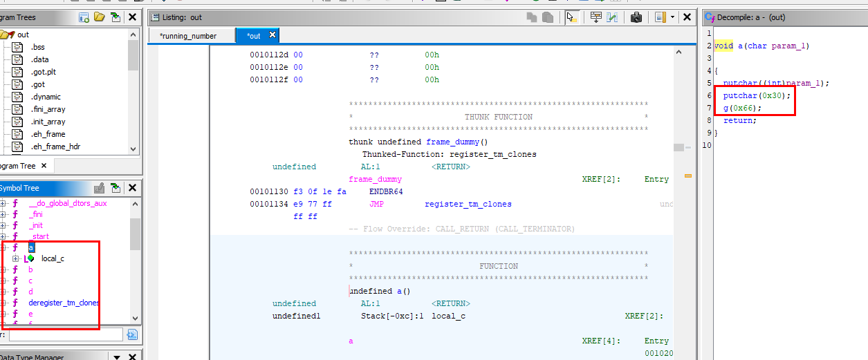Toggle mouse hover popups in Listing

pyautogui.click(x=571, y=17)
